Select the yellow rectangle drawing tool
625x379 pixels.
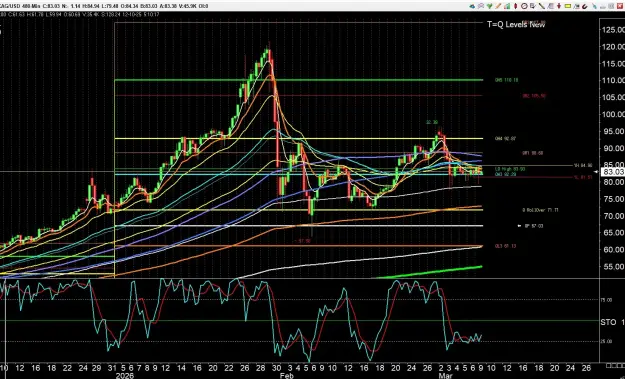coord(568,6)
